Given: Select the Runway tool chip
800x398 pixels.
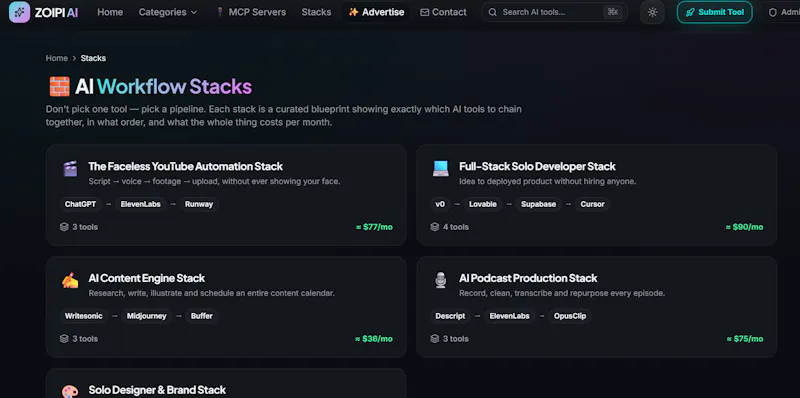Looking at the screenshot, I should tap(198, 204).
